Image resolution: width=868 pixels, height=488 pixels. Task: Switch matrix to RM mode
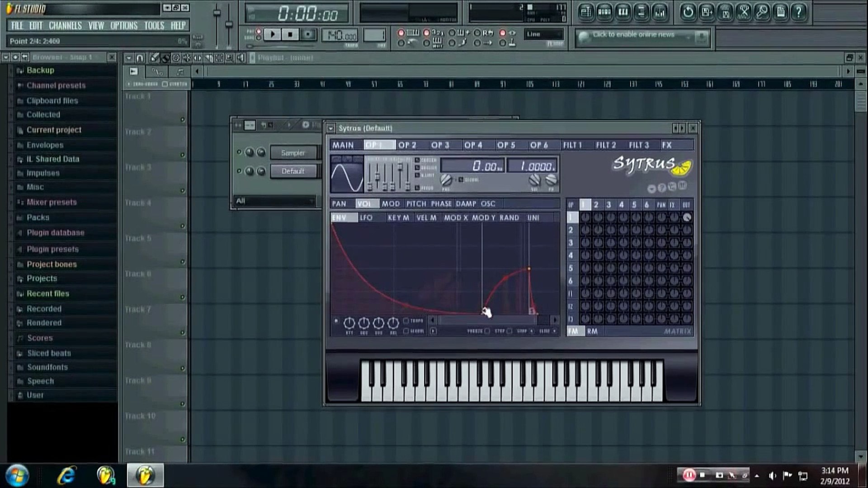(592, 331)
